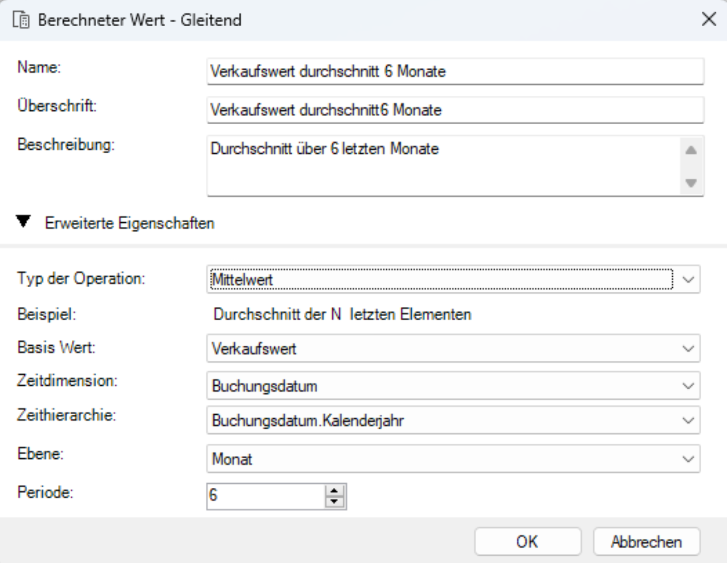728x563 pixels.
Task: Decrease Periode with the down spinner
Action: point(335,502)
